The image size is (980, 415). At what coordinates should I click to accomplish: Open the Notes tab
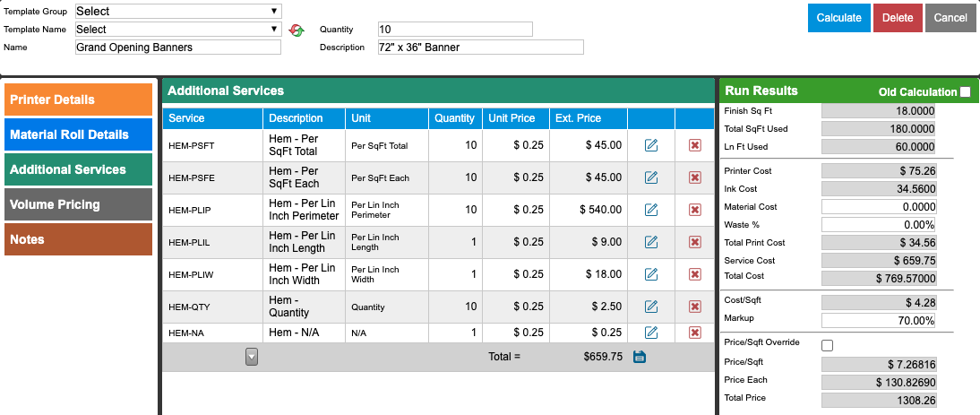pos(78,239)
